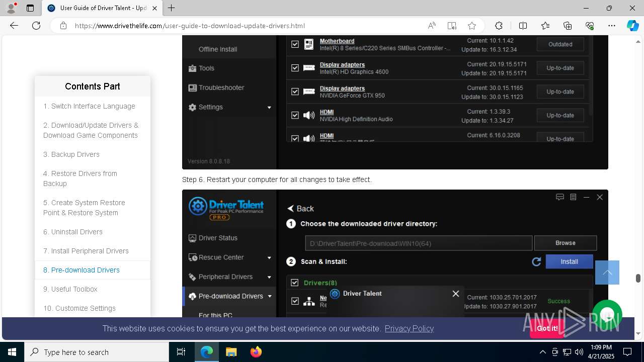Toggle Drivers(8) select-all checkbox
This screenshot has height=362, width=644.
point(295,283)
